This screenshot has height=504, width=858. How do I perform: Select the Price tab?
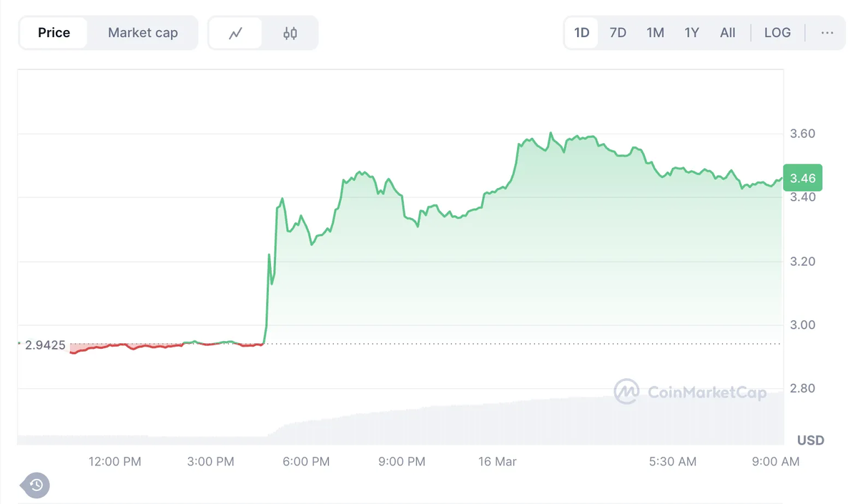[54, 33]
